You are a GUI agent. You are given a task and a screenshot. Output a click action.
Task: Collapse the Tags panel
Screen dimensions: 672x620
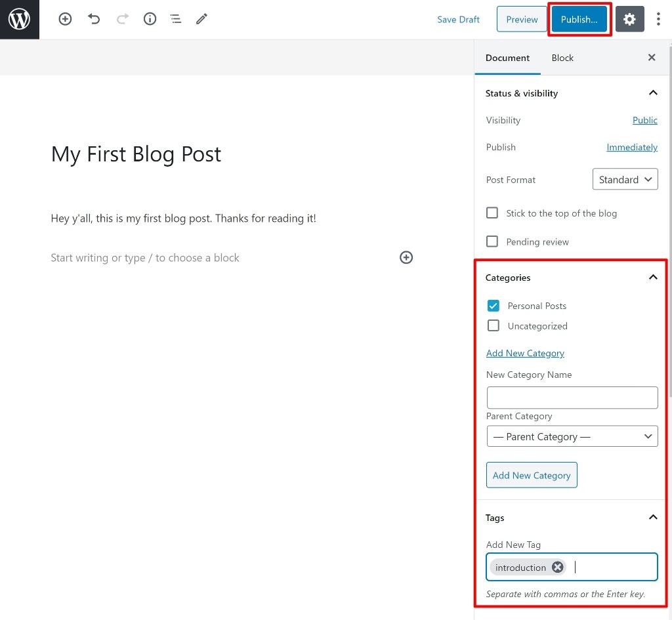tap(653, 517)
